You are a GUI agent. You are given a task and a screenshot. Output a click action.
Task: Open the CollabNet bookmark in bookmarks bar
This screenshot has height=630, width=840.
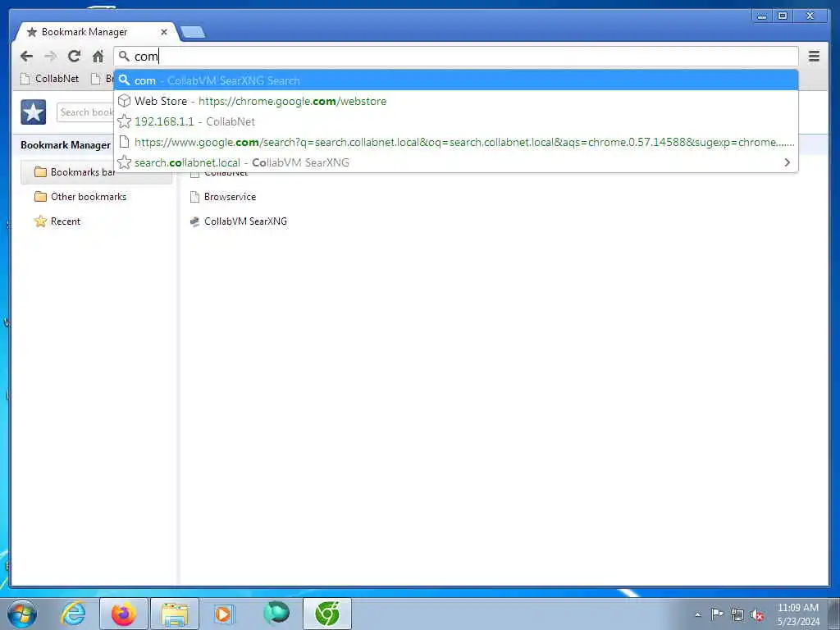50,79
